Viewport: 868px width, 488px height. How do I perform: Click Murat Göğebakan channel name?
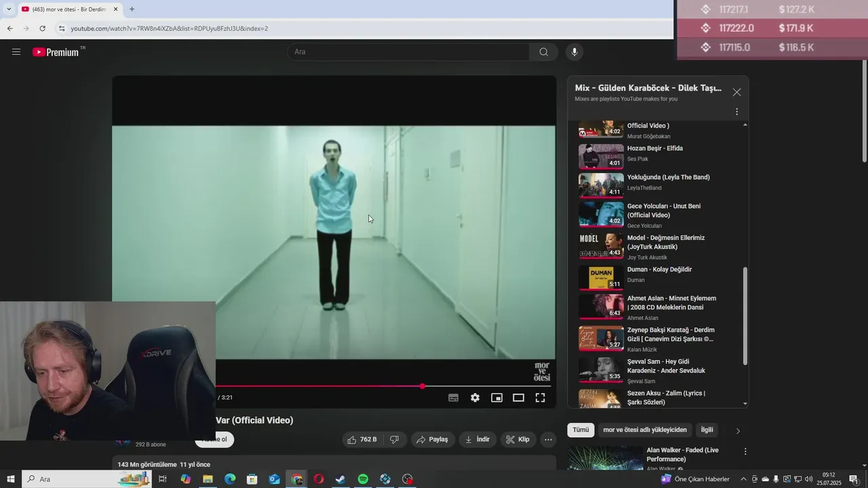click(x=648, y=136)
